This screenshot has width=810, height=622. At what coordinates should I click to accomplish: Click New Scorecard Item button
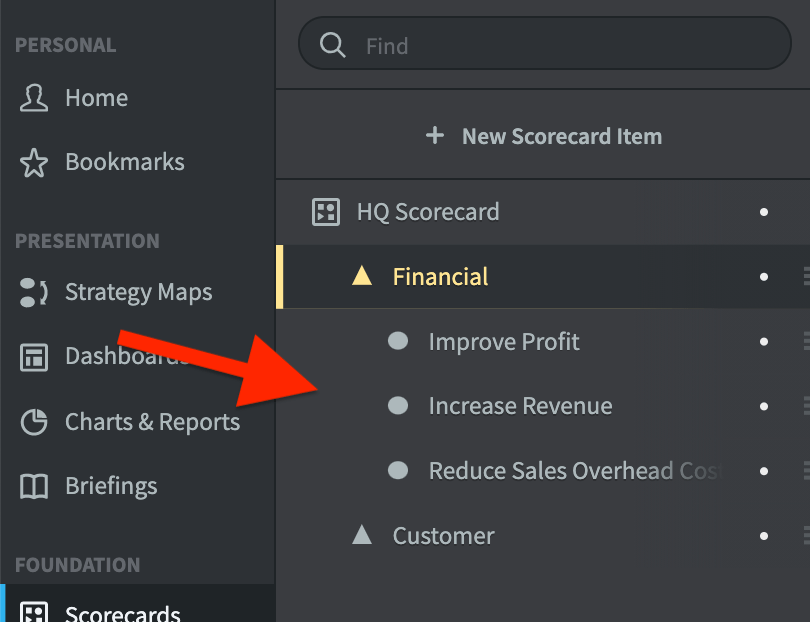click(543, 136)
